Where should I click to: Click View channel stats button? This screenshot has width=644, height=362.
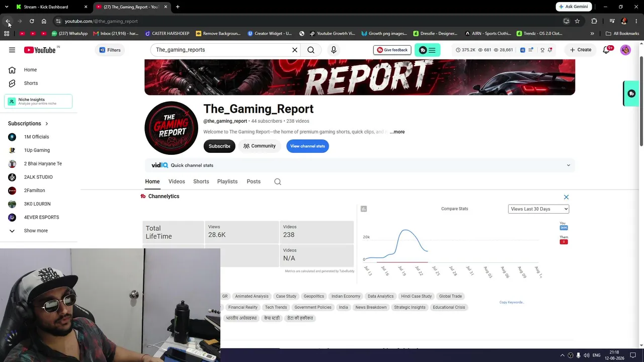point(307,146)
